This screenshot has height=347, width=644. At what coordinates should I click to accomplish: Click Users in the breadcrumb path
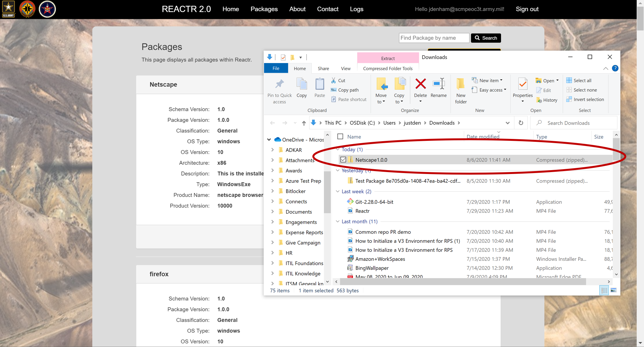coord(389,123)
